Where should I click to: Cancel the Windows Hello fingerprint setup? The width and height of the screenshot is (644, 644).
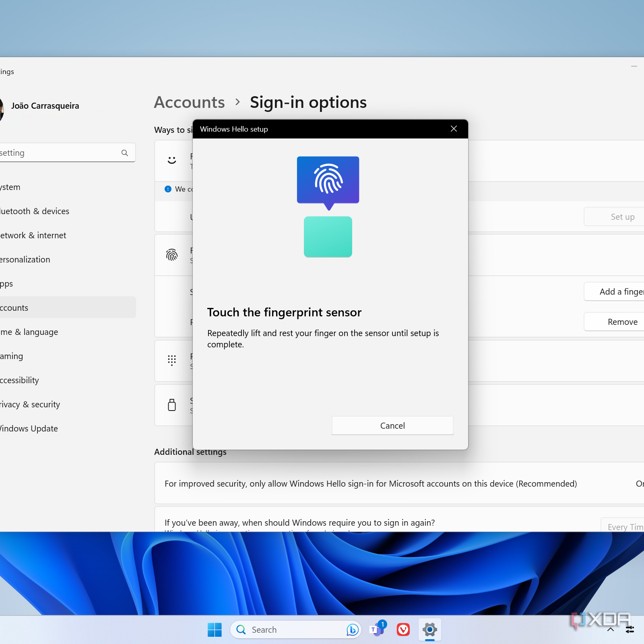tap(392, 425)
